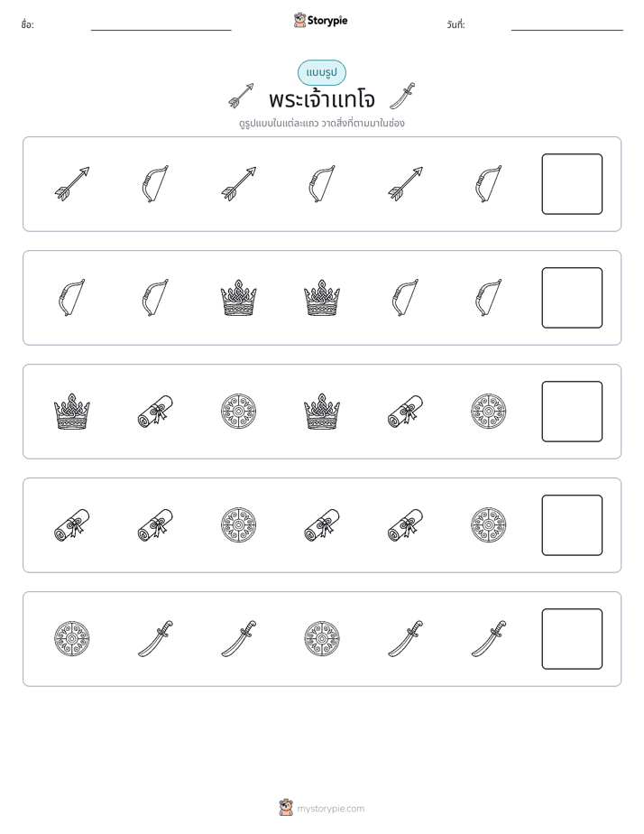The image size is (644, 834).
Task: Click the last sword in row five
Action: click(488, 639)
